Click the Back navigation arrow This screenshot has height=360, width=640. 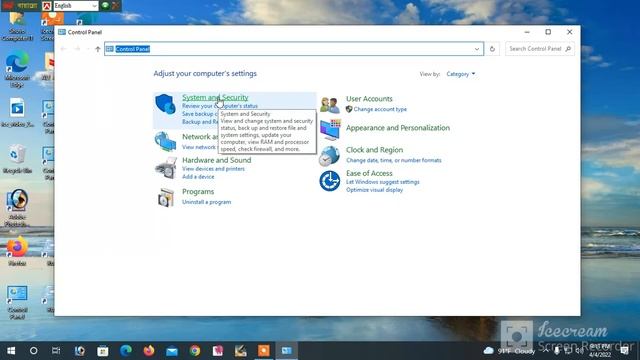pos(64,49)
